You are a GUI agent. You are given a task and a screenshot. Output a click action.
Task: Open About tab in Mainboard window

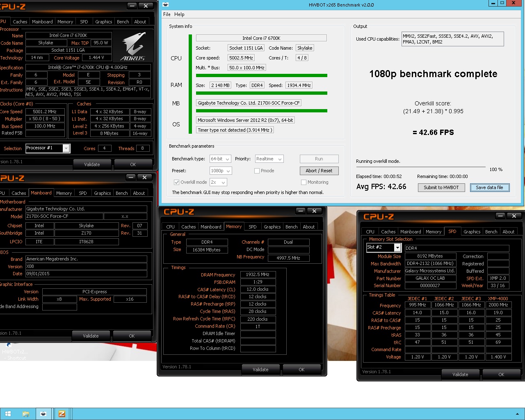tap(139, 193)
